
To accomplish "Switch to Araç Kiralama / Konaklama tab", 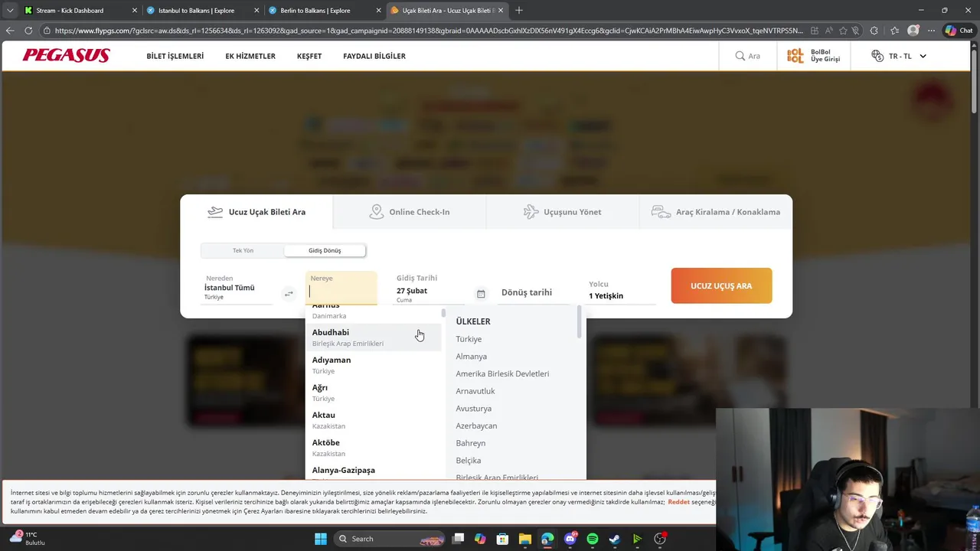I will (716, 212).
